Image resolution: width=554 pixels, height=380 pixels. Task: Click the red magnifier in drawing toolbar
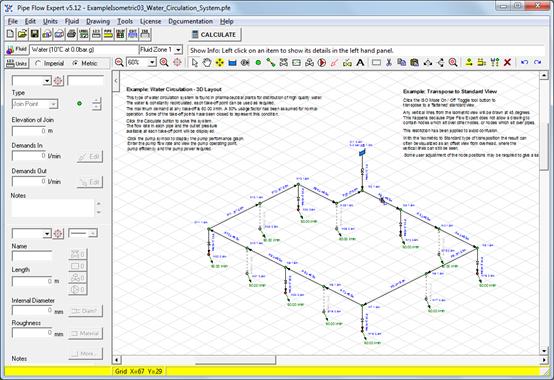[453, 63]
